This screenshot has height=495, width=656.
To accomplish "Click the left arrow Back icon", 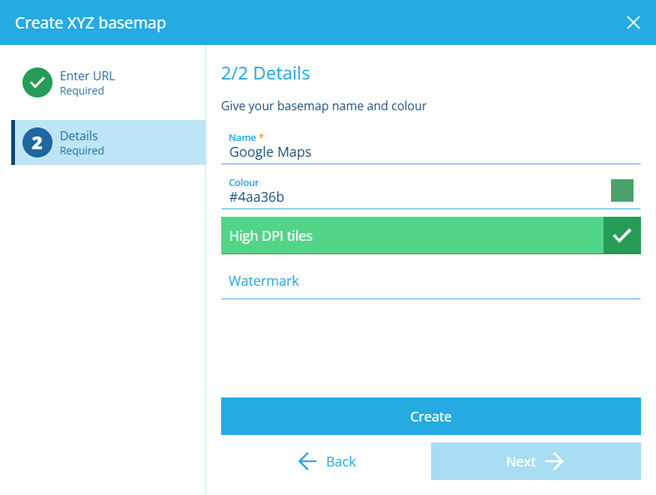I will point(308,462).
